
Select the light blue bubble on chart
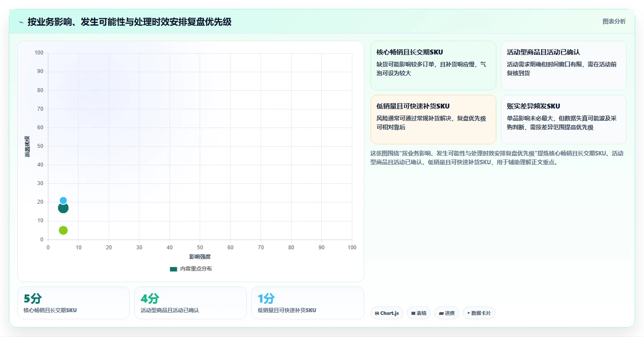point(63,201)
